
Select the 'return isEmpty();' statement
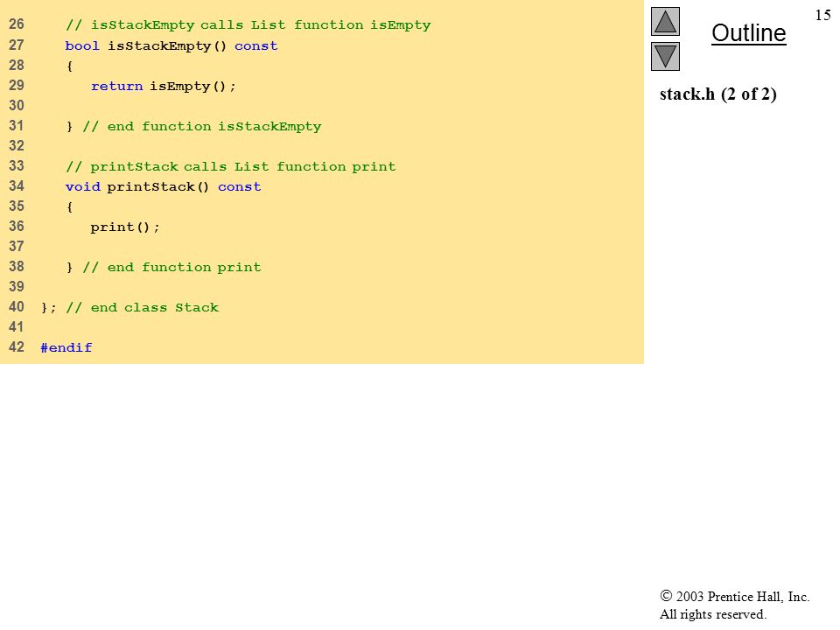[164, 87]
